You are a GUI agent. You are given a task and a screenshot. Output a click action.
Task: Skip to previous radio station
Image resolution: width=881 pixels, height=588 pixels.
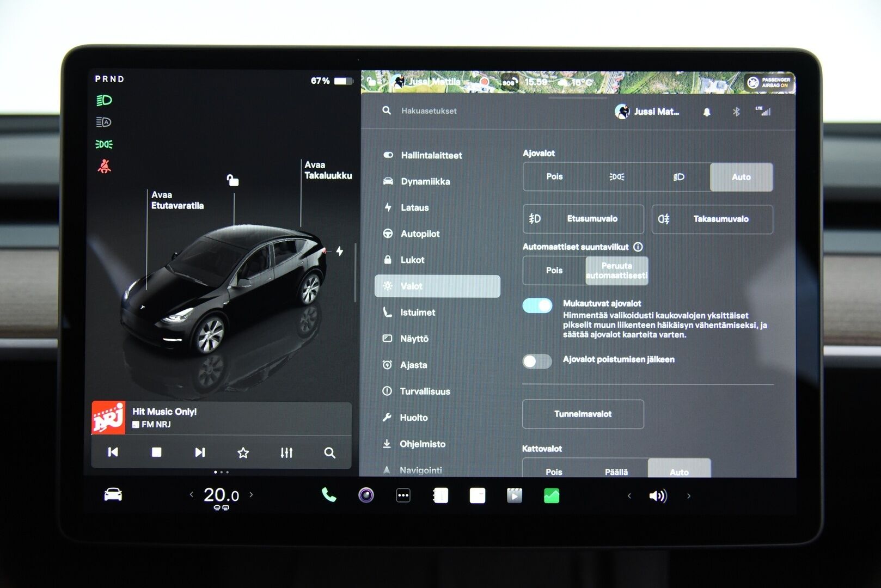pyautogui.click(x=113, y=452)
